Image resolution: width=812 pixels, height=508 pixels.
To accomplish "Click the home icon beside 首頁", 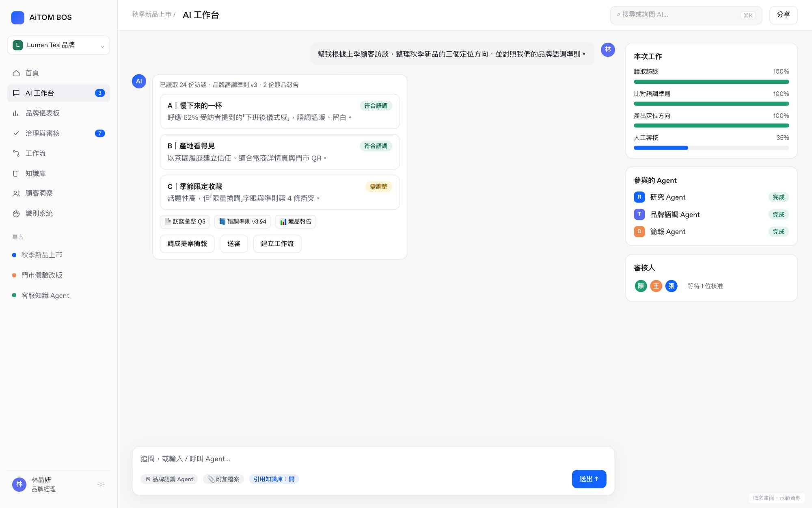I will pyautogui.click(x=16, y=73).
